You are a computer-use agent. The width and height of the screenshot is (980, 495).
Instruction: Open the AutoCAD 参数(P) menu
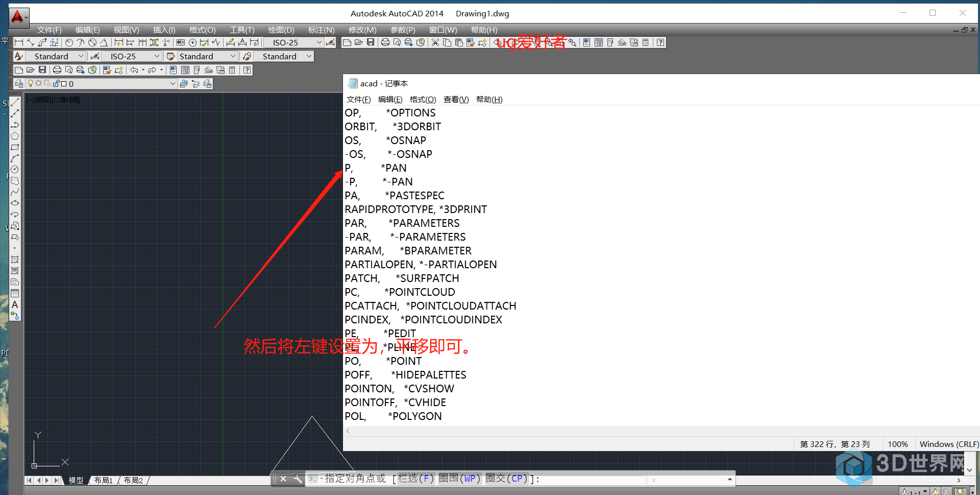[x=403, y=30]
